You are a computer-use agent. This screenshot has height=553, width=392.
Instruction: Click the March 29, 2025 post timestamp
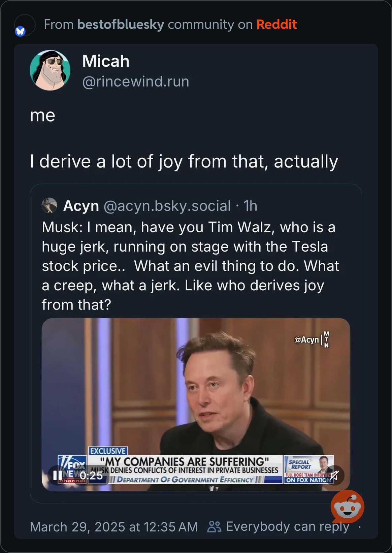tap(114, 527)
